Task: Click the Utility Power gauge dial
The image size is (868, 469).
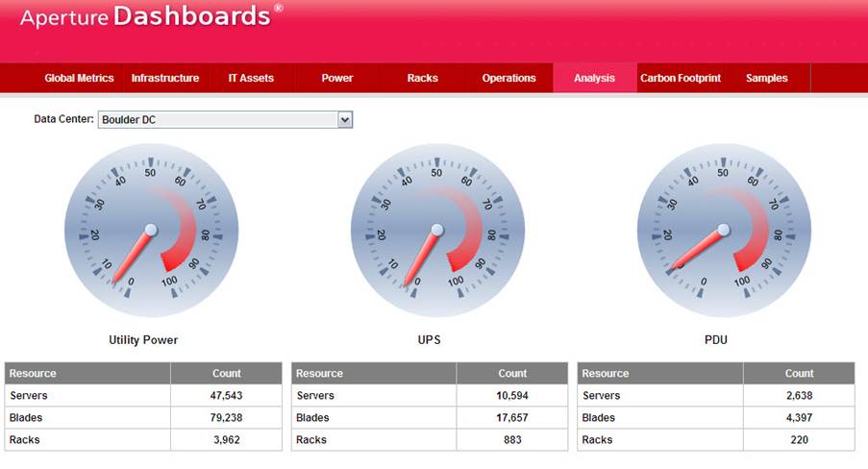Action: pyautogui.click(x=151, y=231)
